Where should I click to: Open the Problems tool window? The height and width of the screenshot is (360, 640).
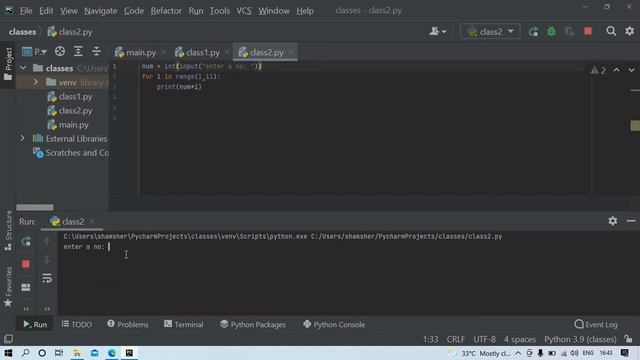point(128,324)
